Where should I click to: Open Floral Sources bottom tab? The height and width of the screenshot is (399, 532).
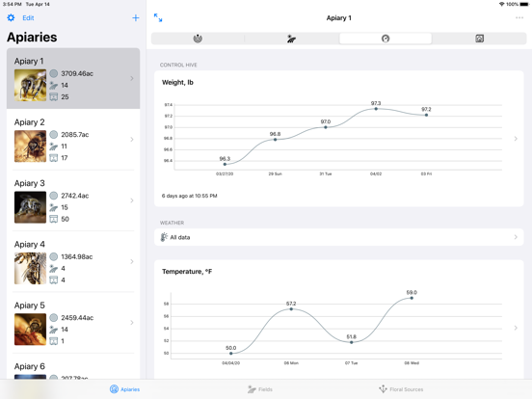(x=401, y=389)
